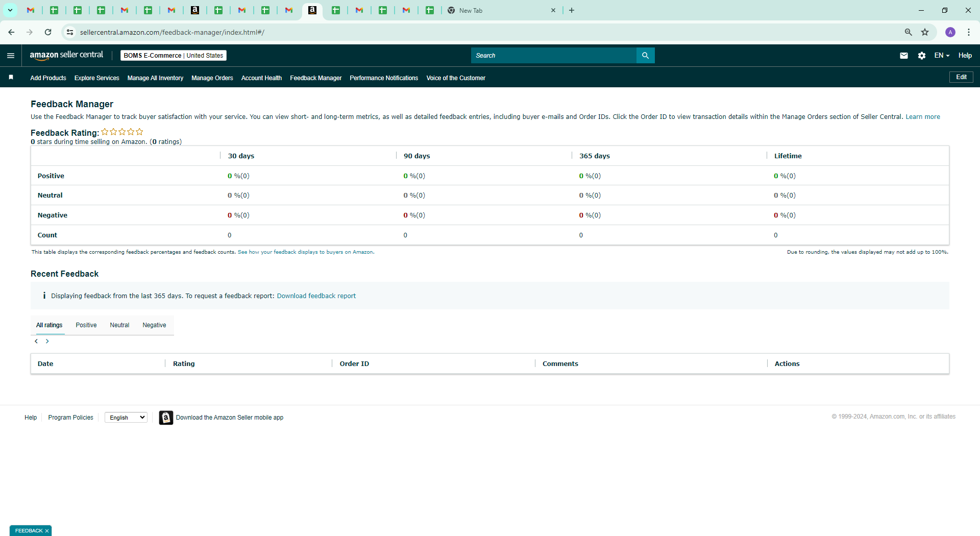Image resolution: width=980 pixels, height=536 pixels.
Task: Click in the Seller Central search field
Action: (x=554, y=56)
